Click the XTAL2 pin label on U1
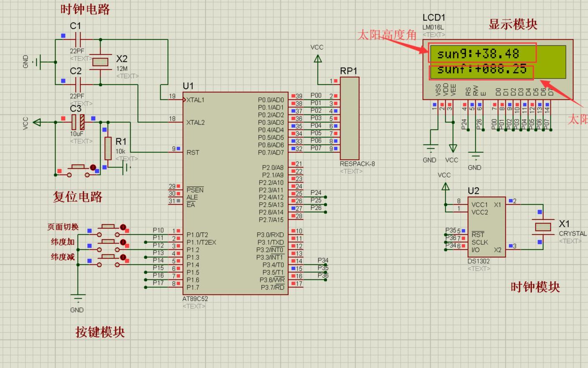Image resolution: width=588 pixels, height=368 pixels. (195, 122)
